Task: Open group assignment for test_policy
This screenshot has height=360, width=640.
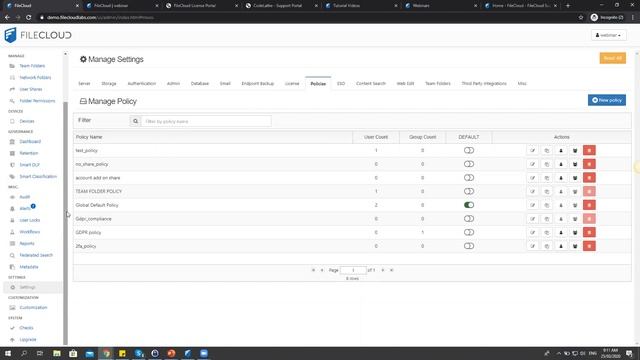Action: pyautogui.click(x=575, y=151)
